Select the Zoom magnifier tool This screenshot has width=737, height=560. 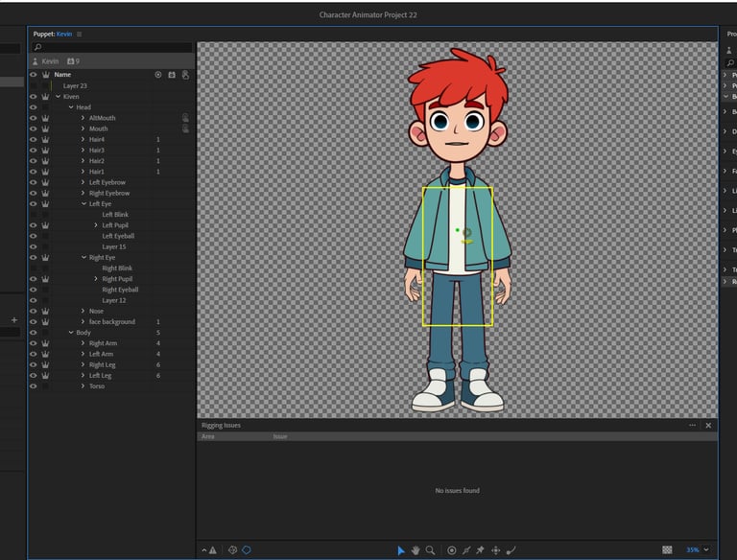430,550
